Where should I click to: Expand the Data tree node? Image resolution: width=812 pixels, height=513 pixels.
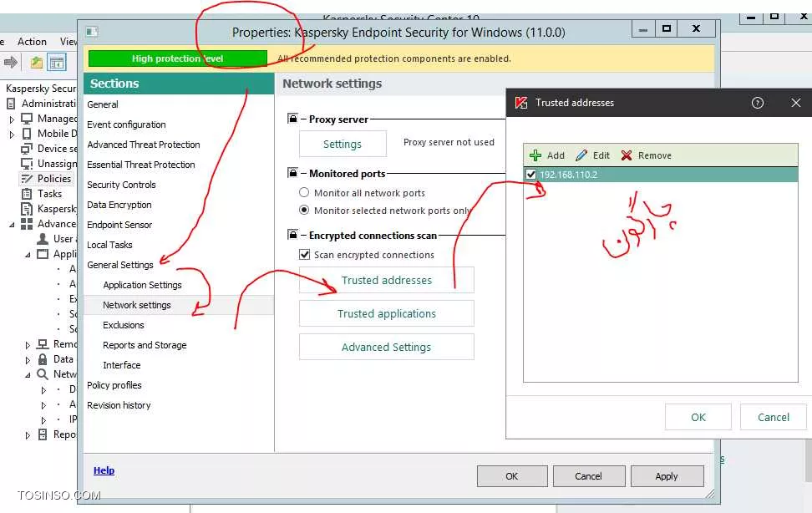coord(28,359)
